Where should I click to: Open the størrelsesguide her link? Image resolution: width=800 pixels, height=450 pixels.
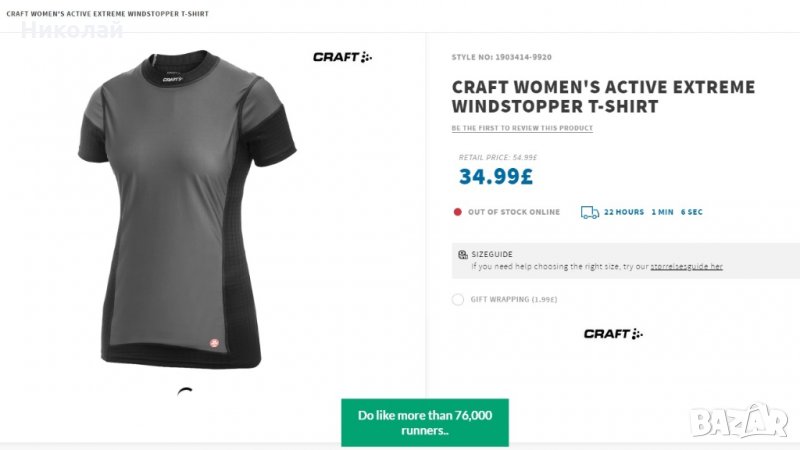[x=686, y=267]
